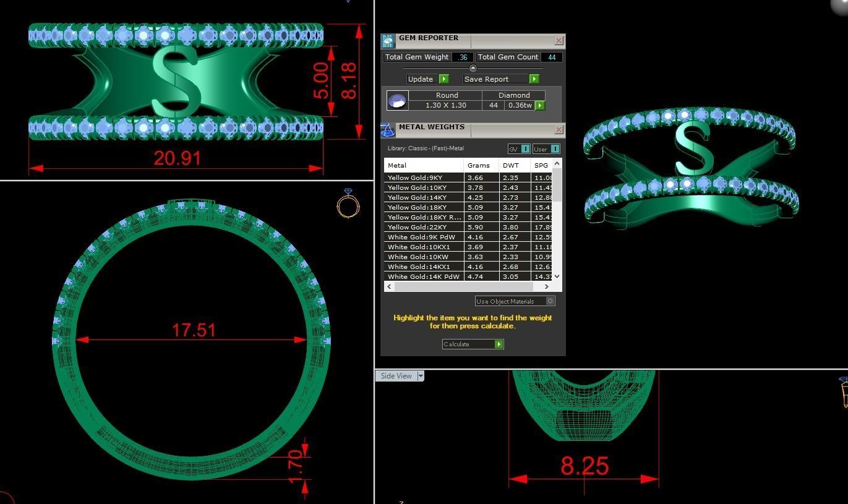Select the Yellow Gold:10KY row
The width and height of the screenshot is (848, 504).
(x=468, y=187)
